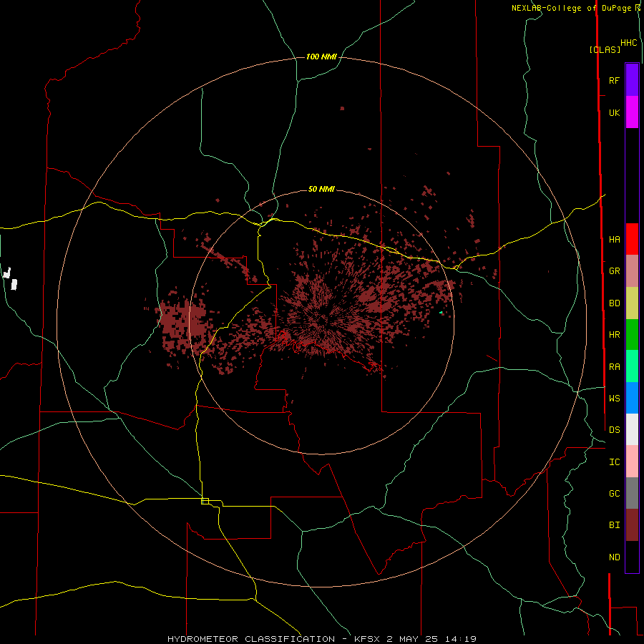Click the IC legend label
The width and height of the screenshot is (644, 644).
coord(614,462)
